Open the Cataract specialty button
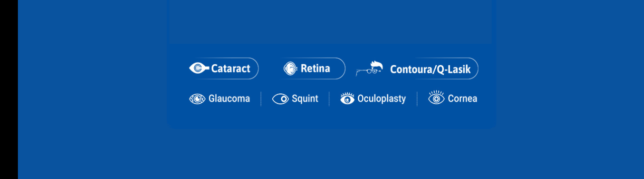This screenshot has height=179, width=644. point(224,68)
